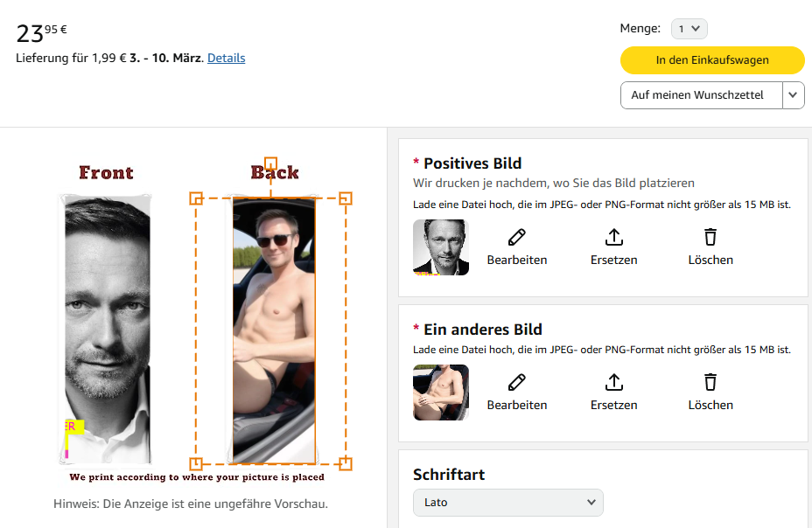
Task: Open the Schriftart Lato font dropdown
Action: coord(508,503)
